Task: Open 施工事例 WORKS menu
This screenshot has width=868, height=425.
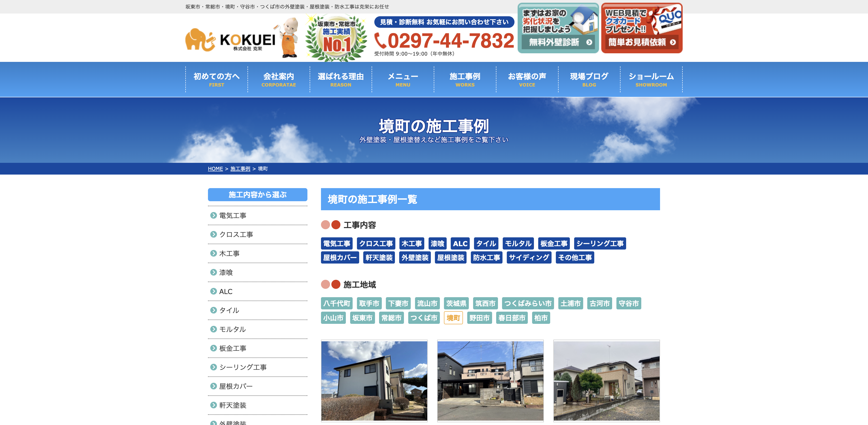Action: point(465,79)
